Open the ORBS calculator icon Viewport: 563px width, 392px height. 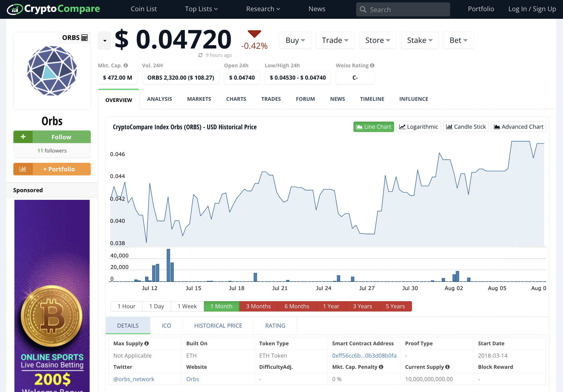85,38
